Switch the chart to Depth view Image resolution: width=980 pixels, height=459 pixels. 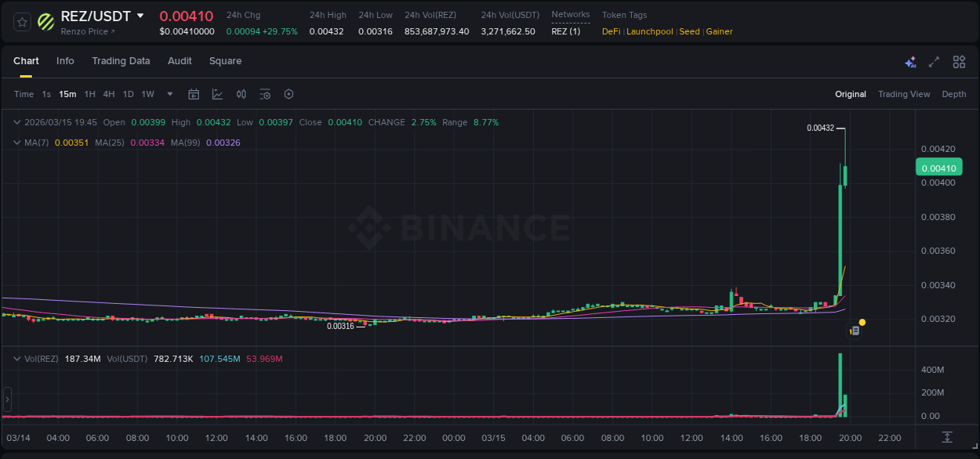[x=954, y=94]
